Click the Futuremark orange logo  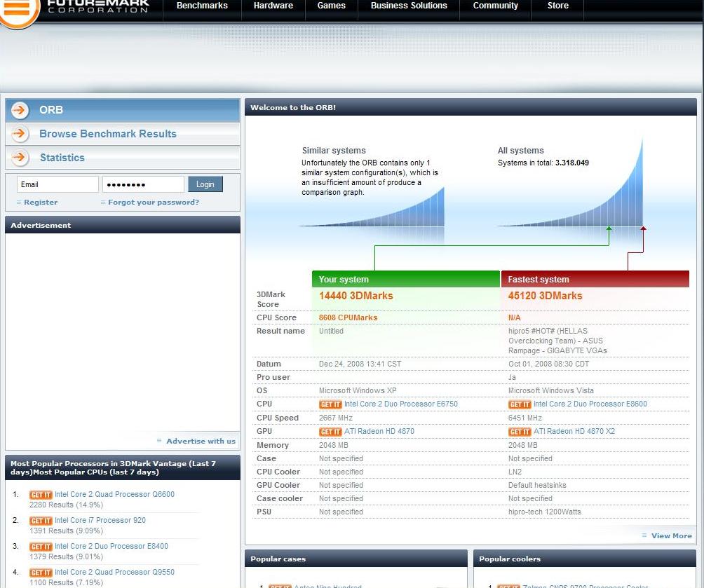pos(18,11)
